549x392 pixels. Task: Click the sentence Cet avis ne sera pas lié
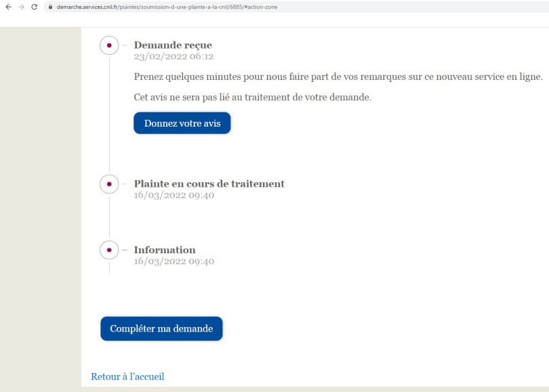253,97
